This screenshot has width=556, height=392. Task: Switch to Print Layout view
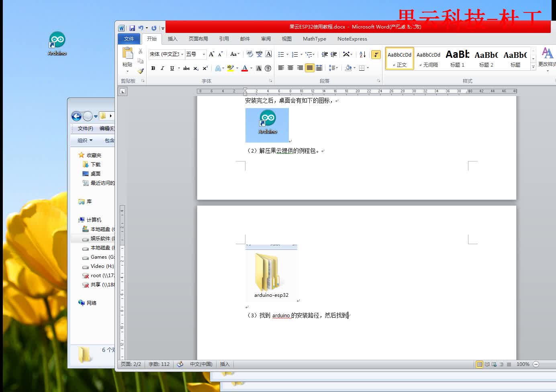coord(479,364)
